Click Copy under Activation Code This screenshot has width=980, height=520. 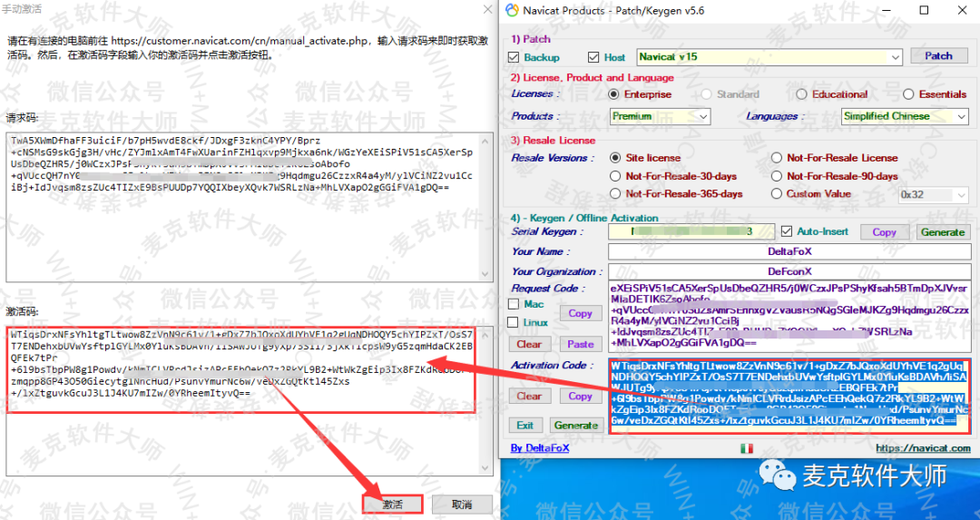click(580, 396)
